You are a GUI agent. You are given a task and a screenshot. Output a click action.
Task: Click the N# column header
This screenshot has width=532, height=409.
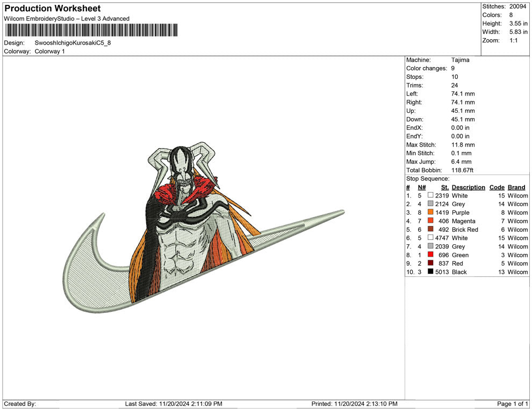click(x=422, y=187)
